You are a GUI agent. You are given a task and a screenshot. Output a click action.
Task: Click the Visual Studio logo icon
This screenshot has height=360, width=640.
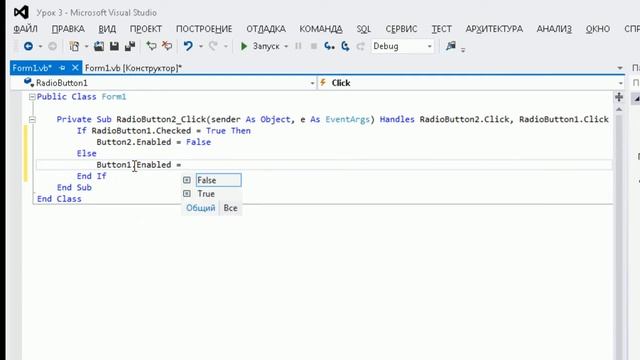[x=21, y=12]
